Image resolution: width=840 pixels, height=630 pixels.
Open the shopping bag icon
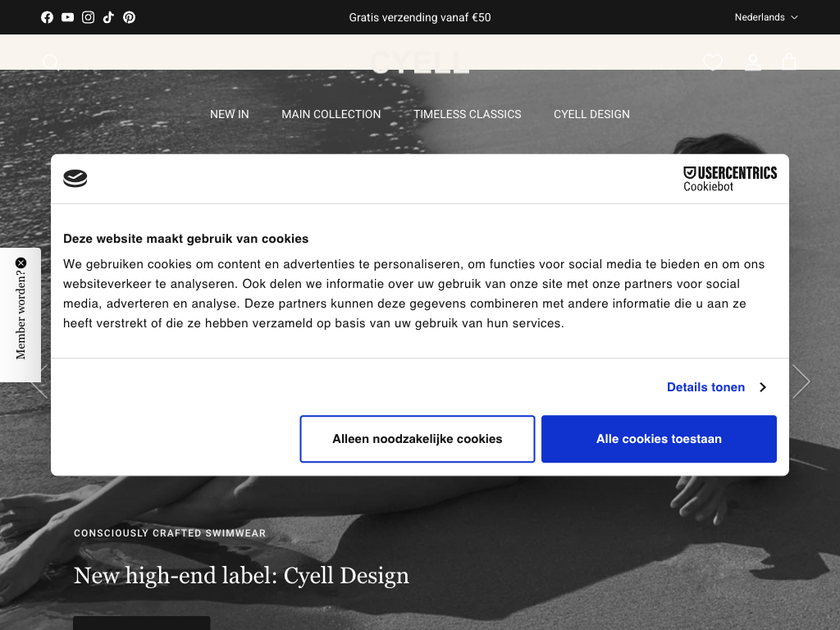[x=789, y=62]
